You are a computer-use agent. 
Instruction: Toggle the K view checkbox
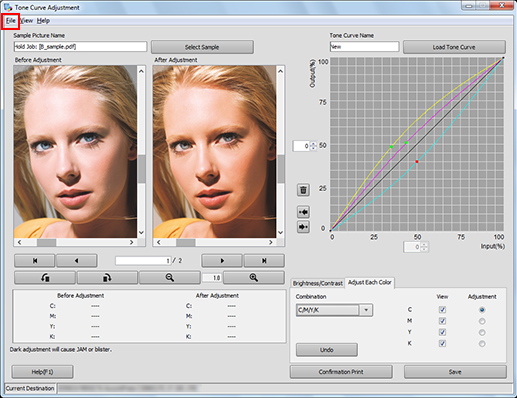442,343
